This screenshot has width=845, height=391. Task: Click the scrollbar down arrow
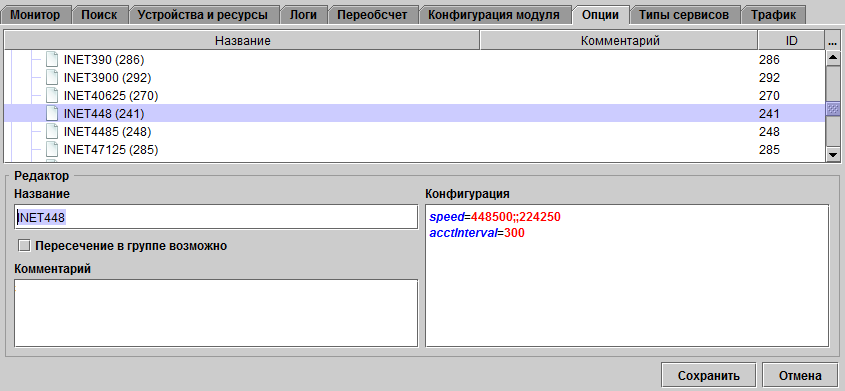coord(833,155)
